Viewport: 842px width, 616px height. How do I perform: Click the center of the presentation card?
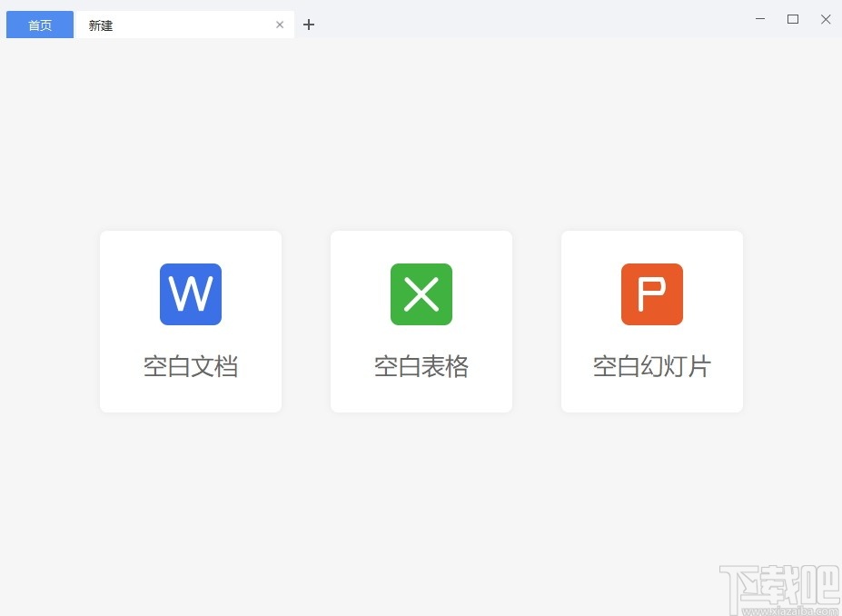click(x=651, y=322)
